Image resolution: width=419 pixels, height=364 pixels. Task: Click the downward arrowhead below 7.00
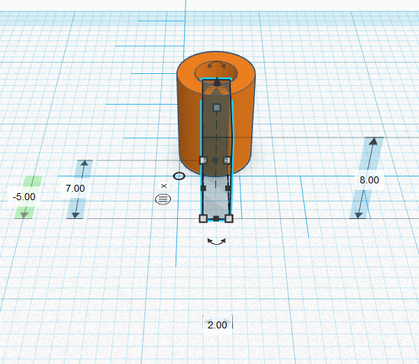tap(76, 215)
